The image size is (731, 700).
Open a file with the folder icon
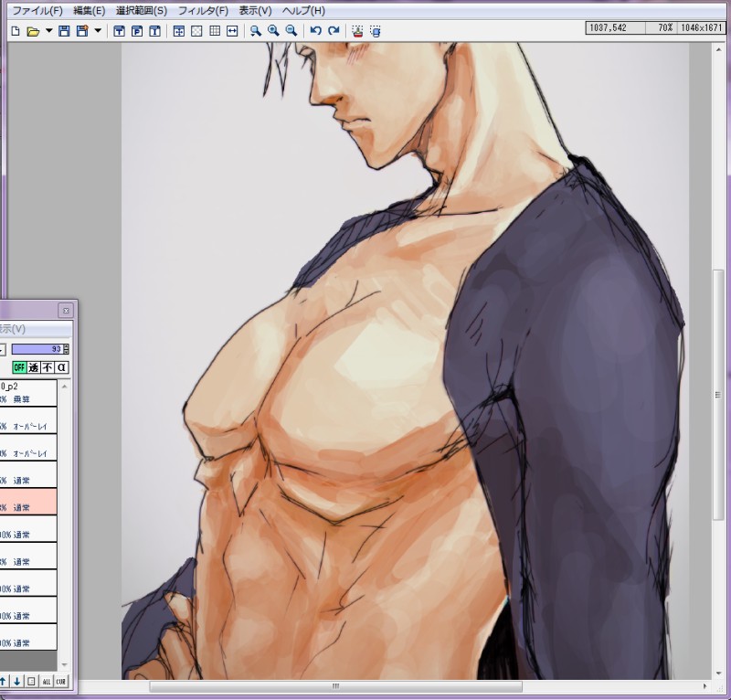coord(33,31)
